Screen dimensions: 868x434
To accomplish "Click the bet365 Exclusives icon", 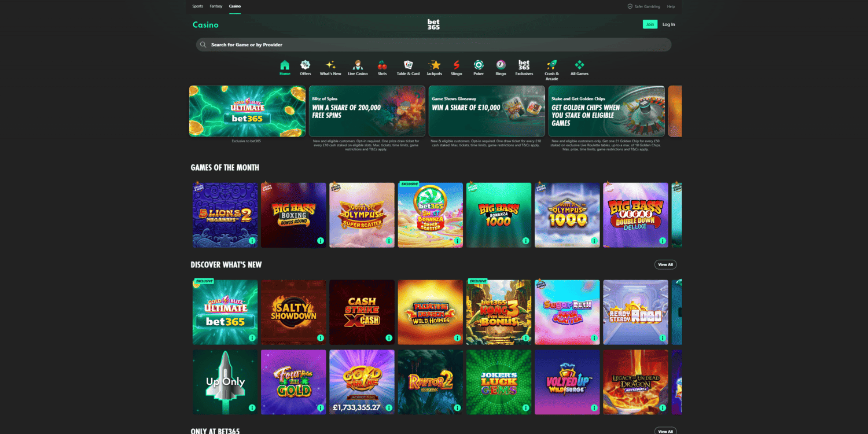I will 524,65.
